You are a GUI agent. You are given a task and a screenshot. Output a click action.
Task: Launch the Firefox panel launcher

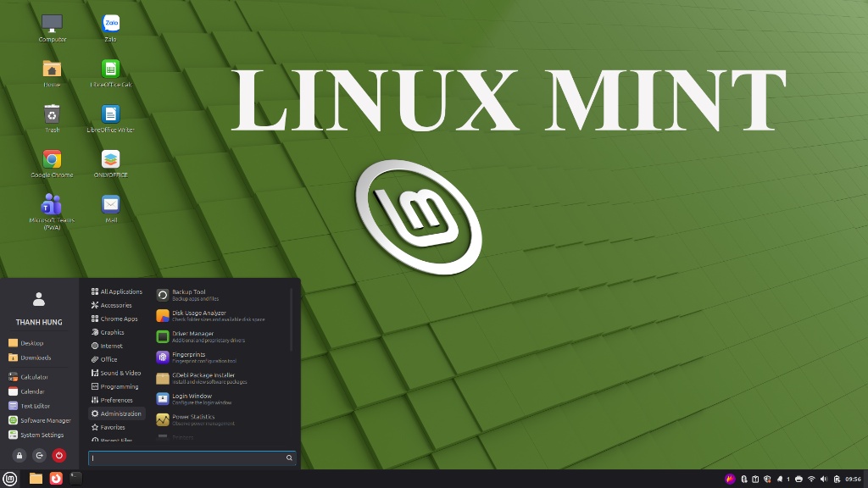[x=56, y=479]
